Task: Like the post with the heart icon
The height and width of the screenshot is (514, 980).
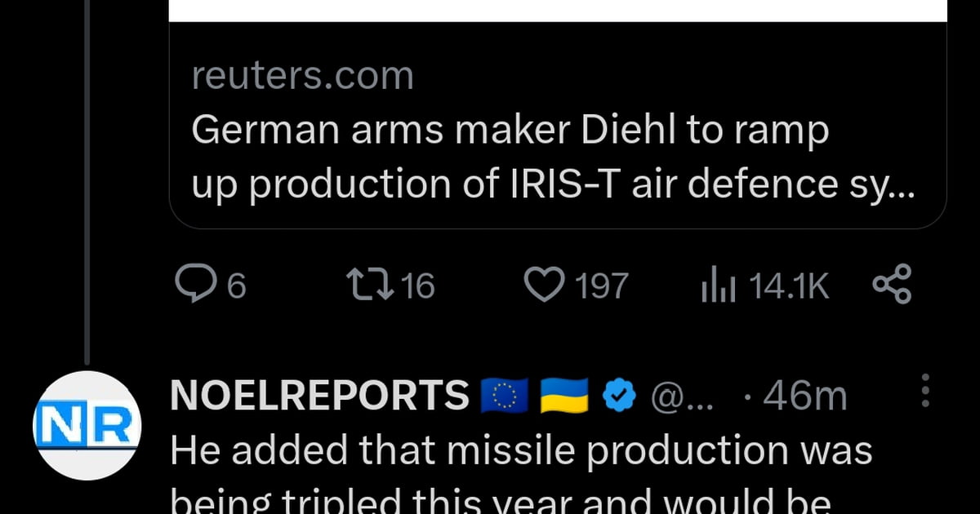Action: [x=543, y=285]
